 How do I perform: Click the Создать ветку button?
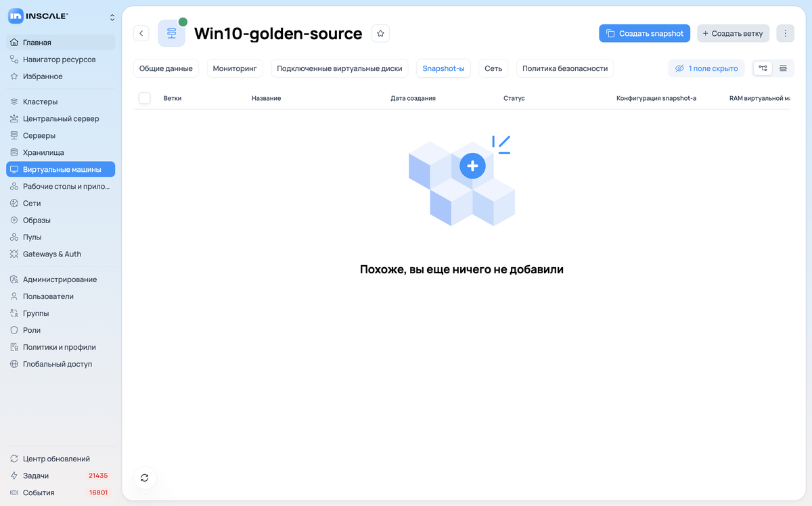(734, 33)
